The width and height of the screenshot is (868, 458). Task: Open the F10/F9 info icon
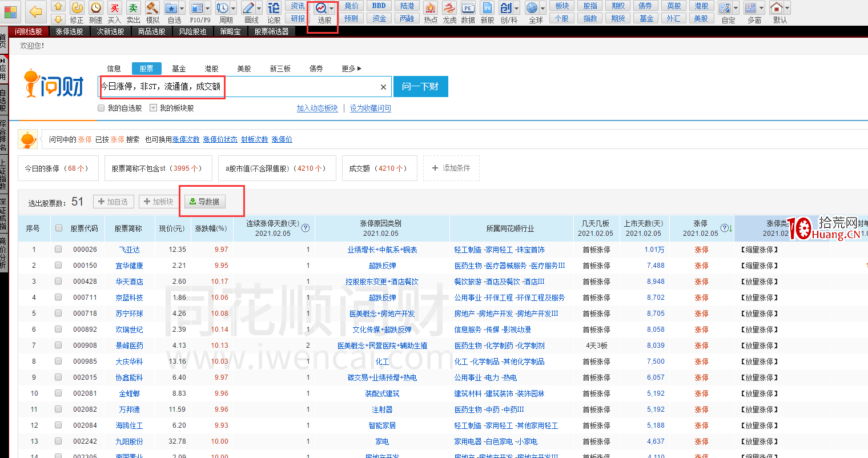coord(197,7)
